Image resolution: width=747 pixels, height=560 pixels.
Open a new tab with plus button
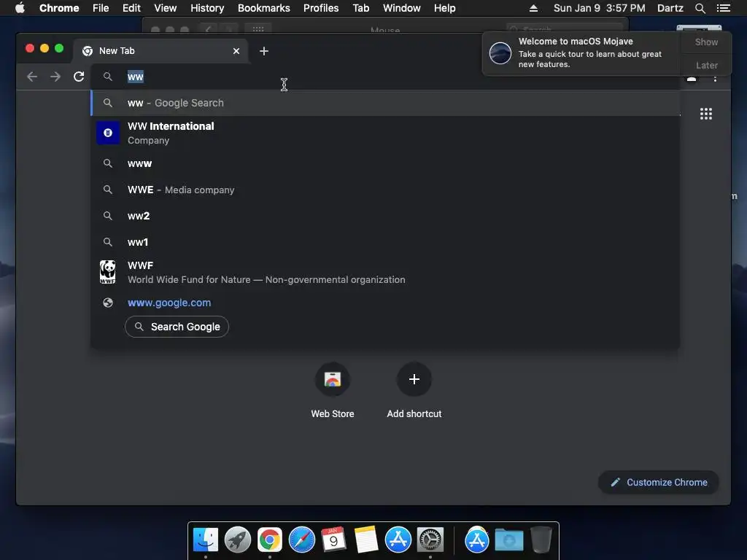tap(264, 51)
